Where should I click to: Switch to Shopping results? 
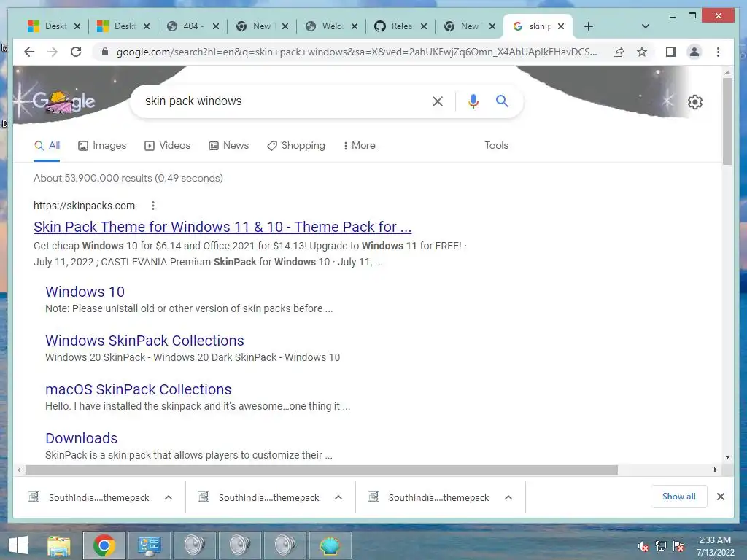pos(296,145)
